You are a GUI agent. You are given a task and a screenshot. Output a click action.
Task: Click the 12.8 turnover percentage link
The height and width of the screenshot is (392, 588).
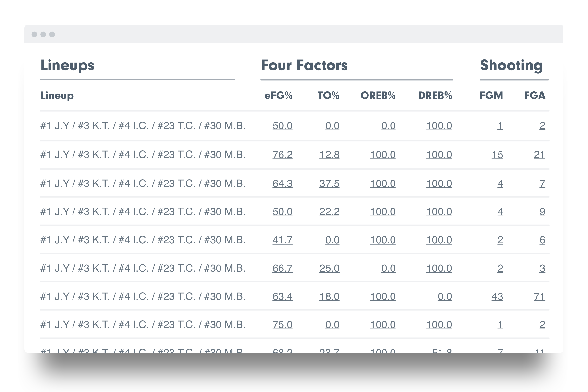(x=329, y=155)
